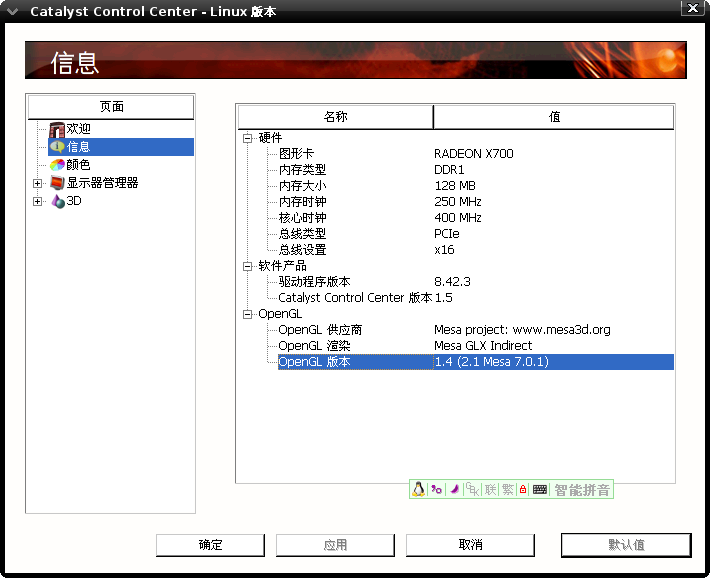Image resolution: width=710 pixels, height=578 pixels.
Task: Select the 核心时钟 row
Action: [x=475, y=218]
